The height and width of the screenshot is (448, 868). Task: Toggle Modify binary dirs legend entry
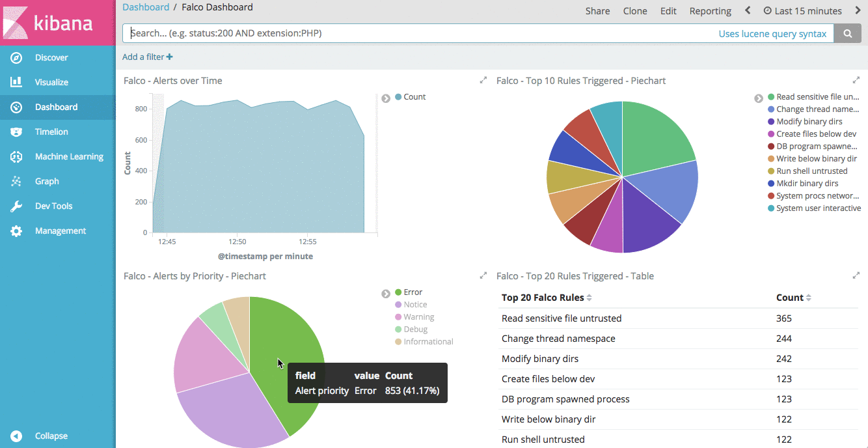tap(805, 122)
